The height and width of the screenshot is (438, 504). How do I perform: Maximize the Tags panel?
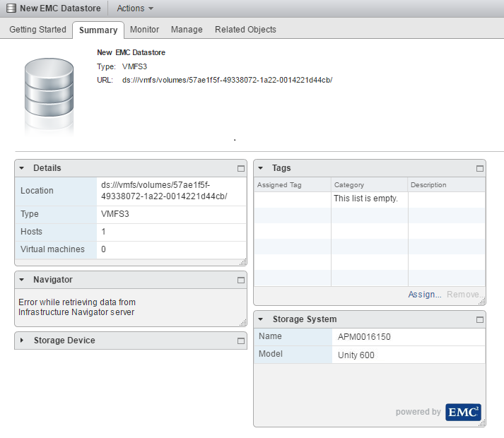(480, 169)
